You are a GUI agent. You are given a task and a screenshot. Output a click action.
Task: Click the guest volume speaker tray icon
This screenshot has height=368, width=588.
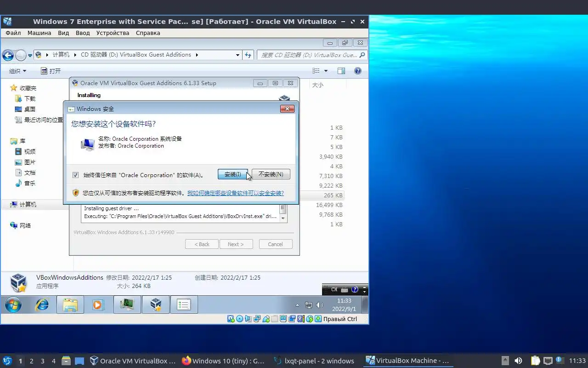coord(320,305)
